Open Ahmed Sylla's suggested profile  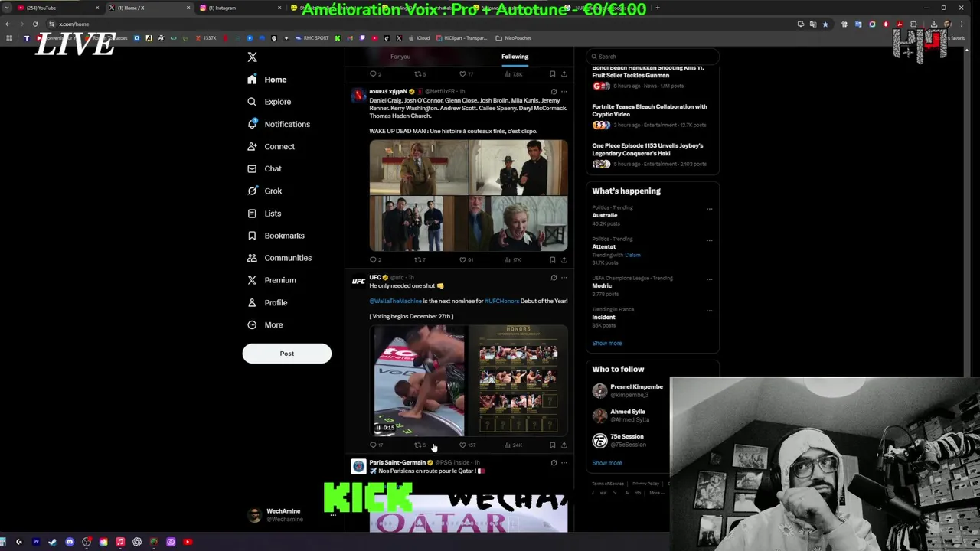pyautogui.click(x=628, y=416)
